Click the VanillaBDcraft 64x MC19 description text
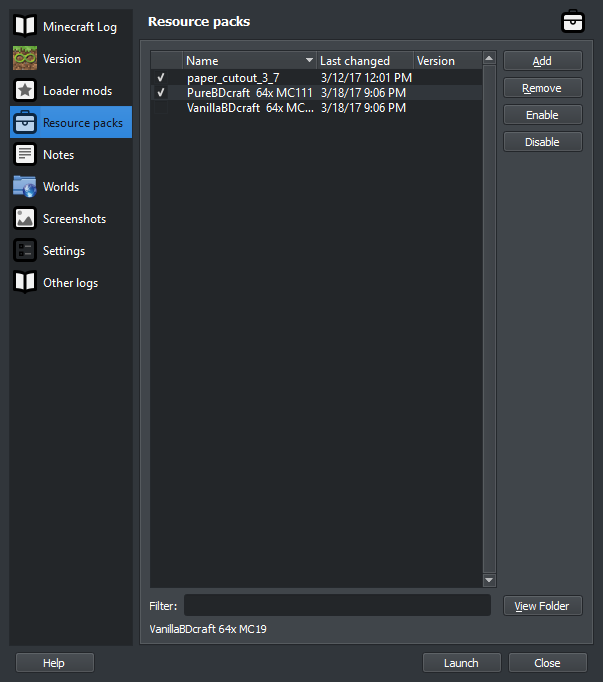 pyautogui.click(x=208, y=629)
